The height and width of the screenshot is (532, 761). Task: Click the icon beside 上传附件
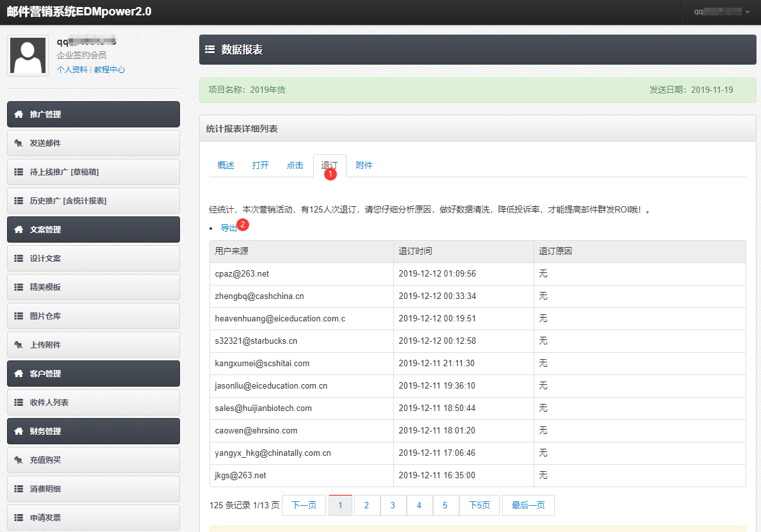point(19,345)
